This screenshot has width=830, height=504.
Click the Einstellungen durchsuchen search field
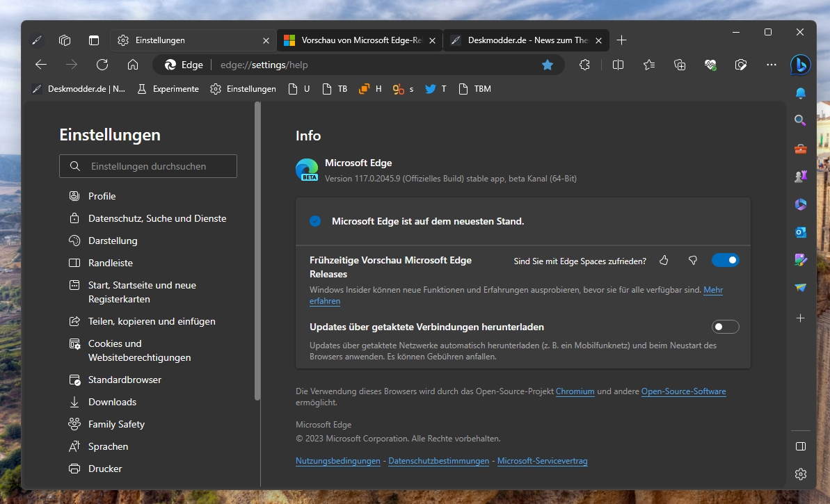[148, 166]
